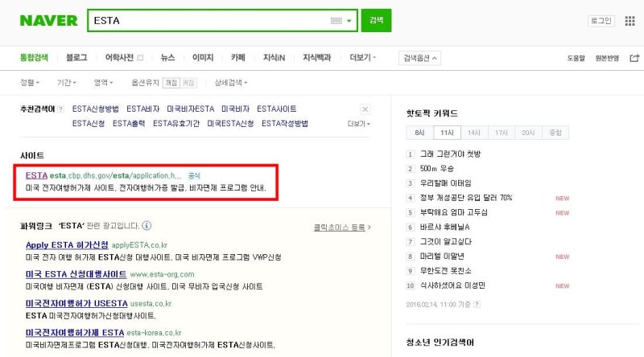The height and width of the screenshot is (357, 644).
Task: Click the 로그인 login button
Action: pyautogui.click(x=601, y=21)
